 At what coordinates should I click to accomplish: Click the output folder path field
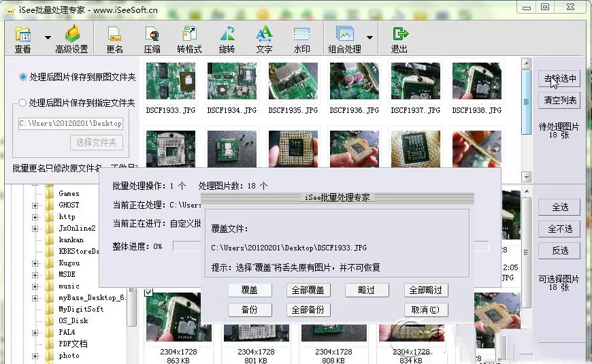point(71,123)
